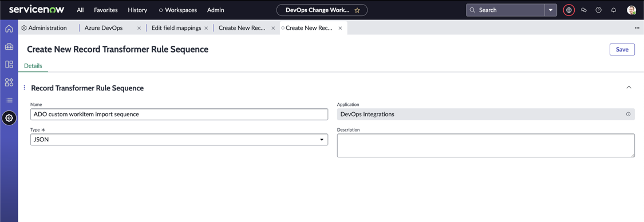Screen dimensions: 644x222
Task: Open the toolbox icon in the sidebar
Action: click(x=9, y=47)
